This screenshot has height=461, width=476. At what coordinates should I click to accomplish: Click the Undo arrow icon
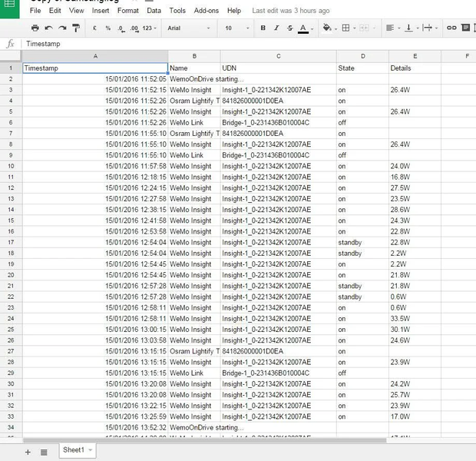(x=48, y=28)
